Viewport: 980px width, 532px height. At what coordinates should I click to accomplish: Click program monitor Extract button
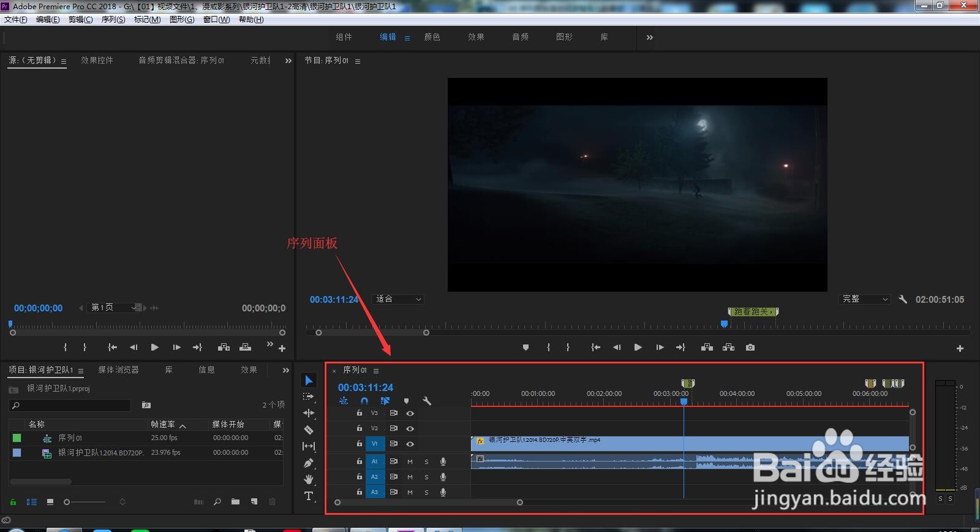728,348
